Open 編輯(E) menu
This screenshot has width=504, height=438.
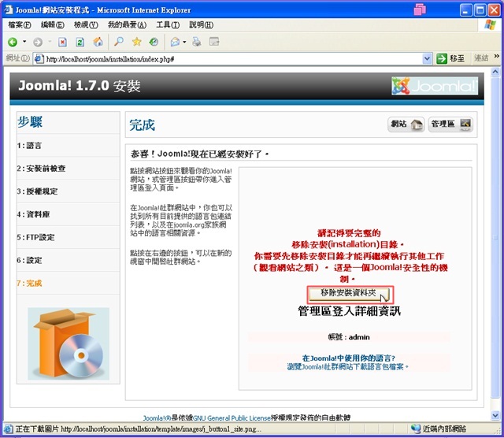coord(53,24)
